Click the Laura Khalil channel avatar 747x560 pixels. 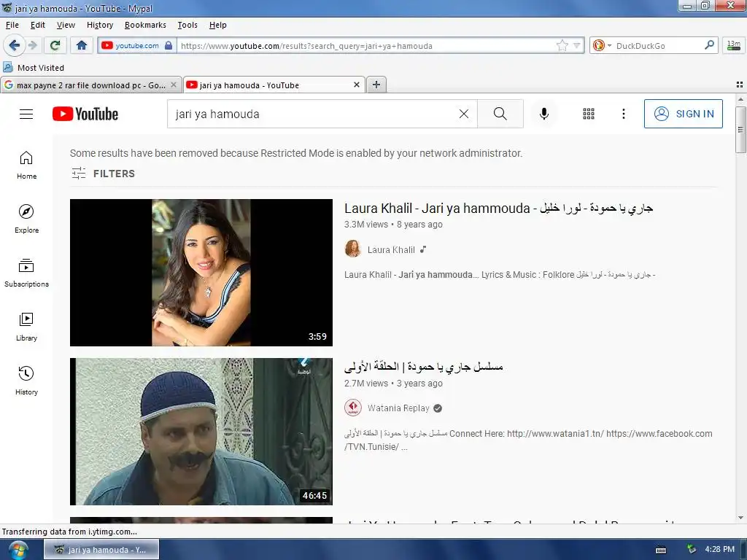pos(352,249)
